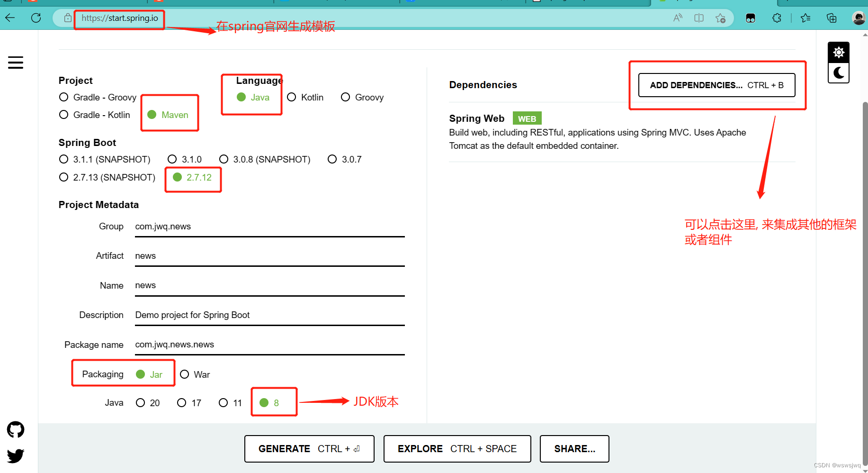The height and width of the screenshot is (473, 868).
Task: Open the collections icon in toolbar
Action: click(832, 18)
